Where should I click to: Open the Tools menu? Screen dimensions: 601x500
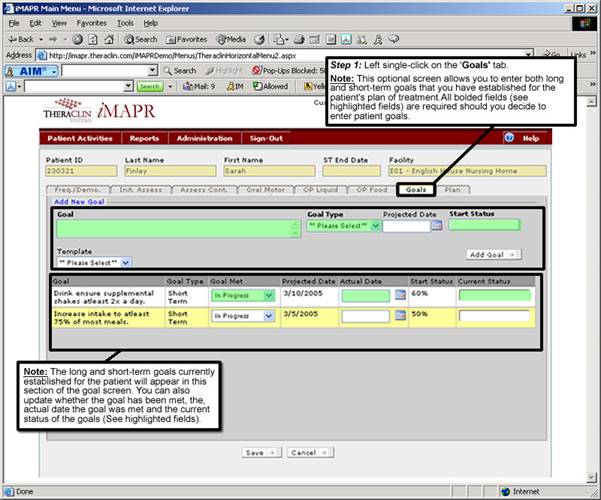click(125, 23)
